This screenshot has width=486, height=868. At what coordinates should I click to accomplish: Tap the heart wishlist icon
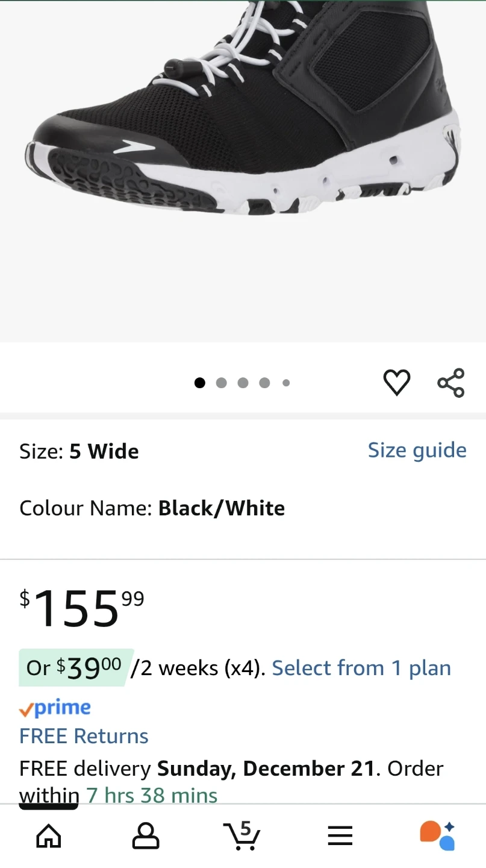(x=396, y=383)
